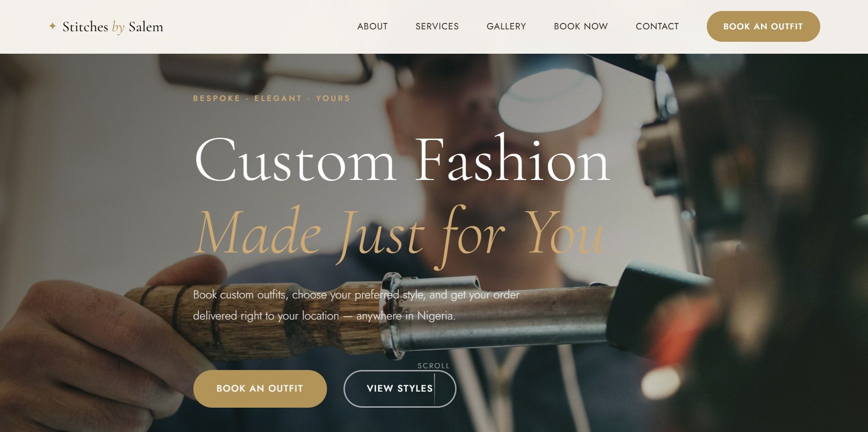
Task: Select the Bespoke Elegant Yours tagline
Action: click(x=272, y=98)
